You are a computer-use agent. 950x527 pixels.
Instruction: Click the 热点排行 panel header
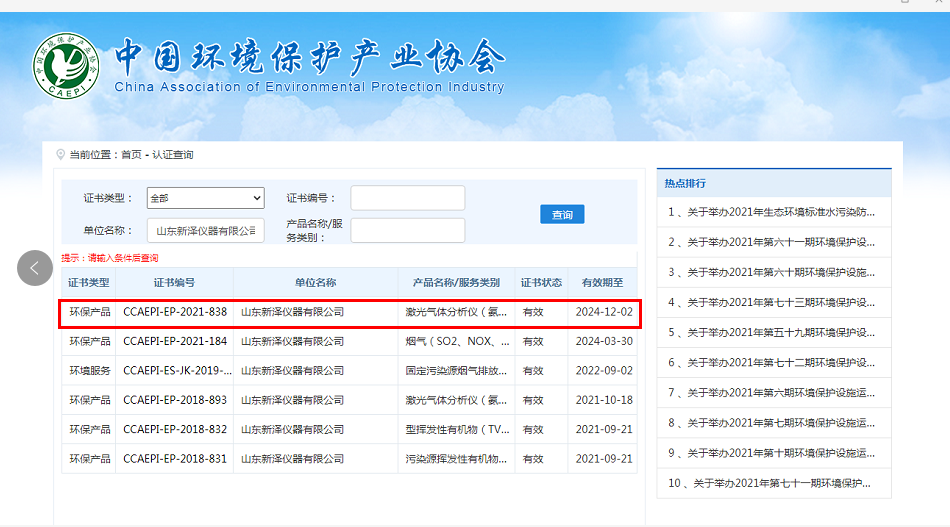coord(686,183)
